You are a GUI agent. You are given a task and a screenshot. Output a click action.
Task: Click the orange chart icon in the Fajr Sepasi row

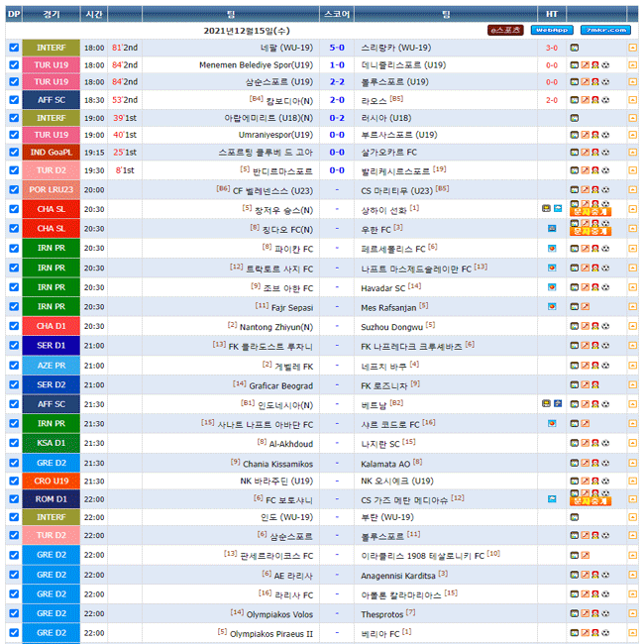click(x=585, y=306)
